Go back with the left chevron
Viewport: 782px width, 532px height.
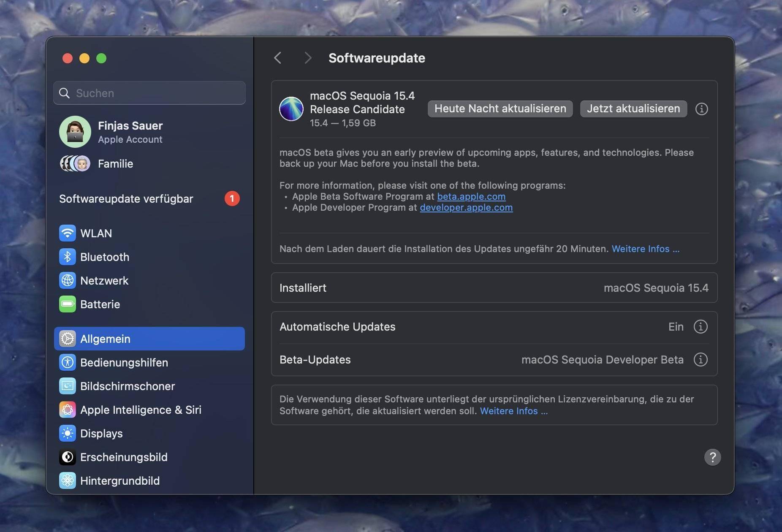(x=277, y=58)
